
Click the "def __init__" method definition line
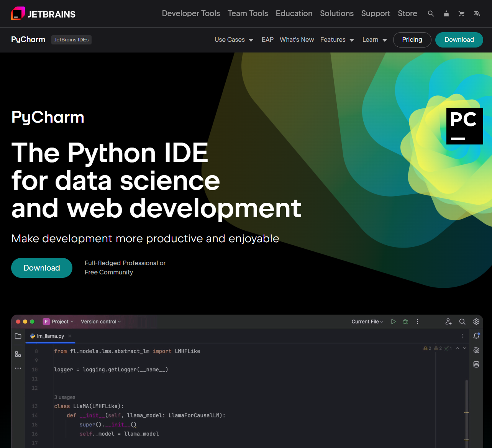pyautogui.click(x=146, y=415)
